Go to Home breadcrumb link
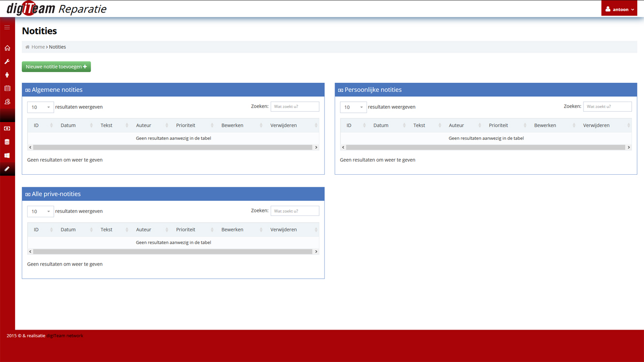 point(38,47)
